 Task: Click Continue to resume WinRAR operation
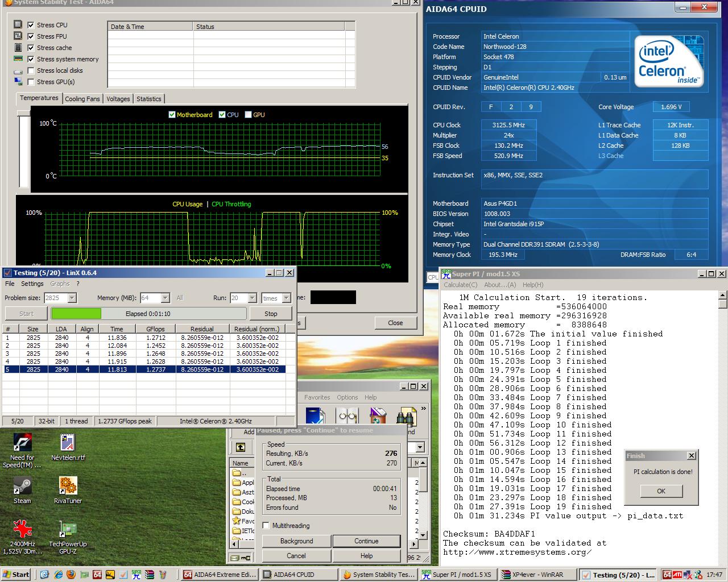tap(366, 541)
